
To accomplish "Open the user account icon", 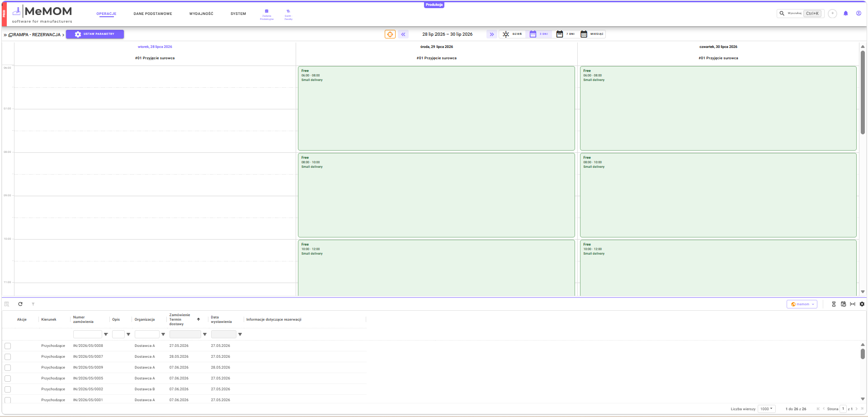I will (x=859, y=14).
